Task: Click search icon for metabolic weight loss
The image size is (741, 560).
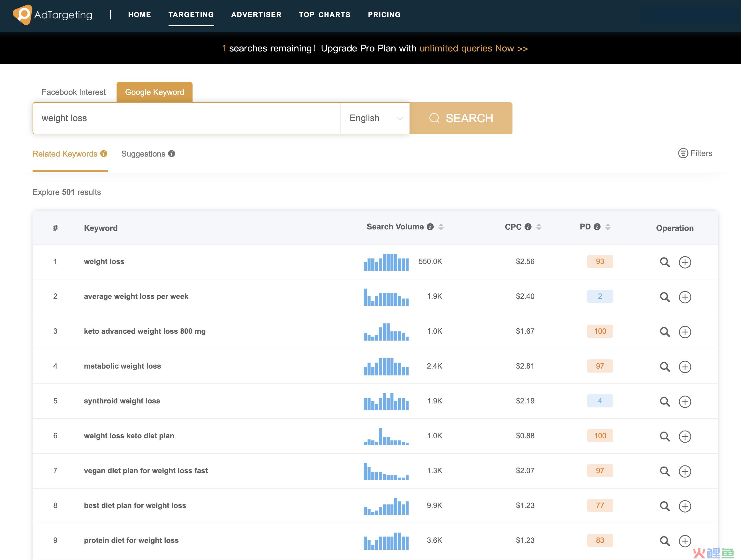Action: click(x=665, y=367)
